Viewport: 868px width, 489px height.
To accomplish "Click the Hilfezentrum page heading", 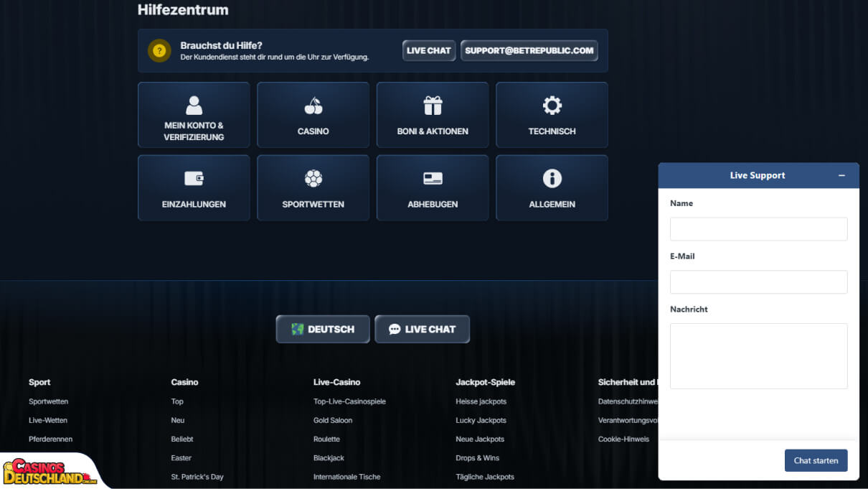I will [183, 10].
